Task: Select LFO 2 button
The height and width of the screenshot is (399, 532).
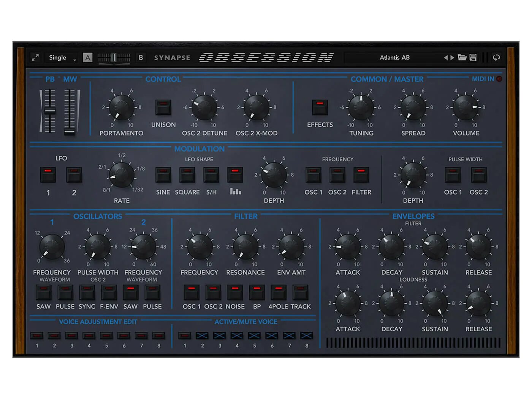Action: [x=74, y=175]
